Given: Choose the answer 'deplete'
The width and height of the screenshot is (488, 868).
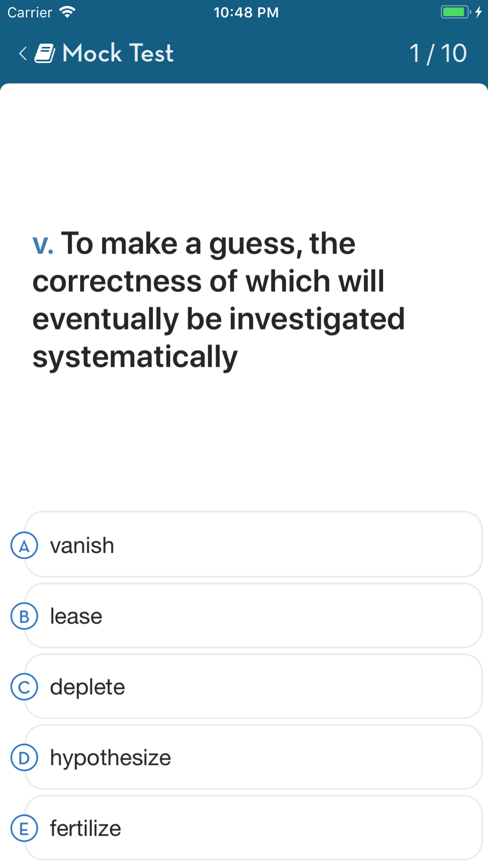Looking at the screenshot, I should [x=253, y=686].
